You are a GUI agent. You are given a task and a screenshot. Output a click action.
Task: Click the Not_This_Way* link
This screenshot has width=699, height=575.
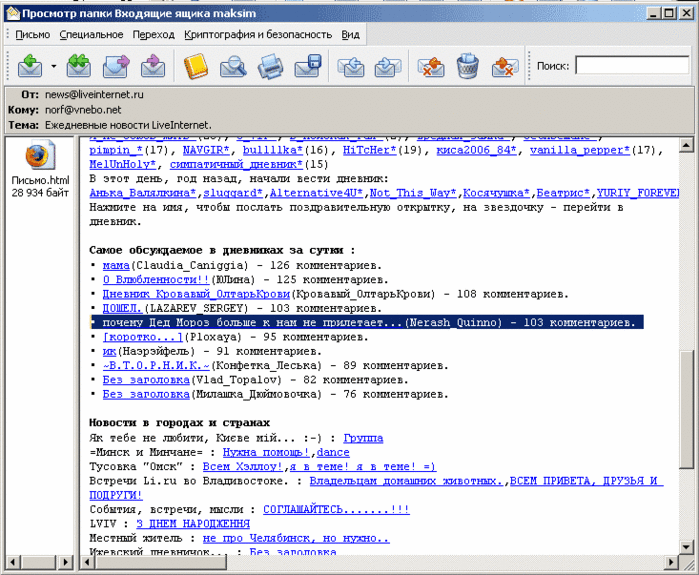[413, 193]
